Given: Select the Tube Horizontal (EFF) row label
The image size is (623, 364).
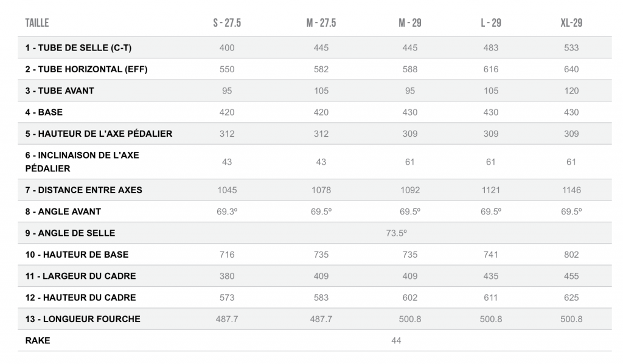Looking at the screenshot, I should click(x=86, y=69).
